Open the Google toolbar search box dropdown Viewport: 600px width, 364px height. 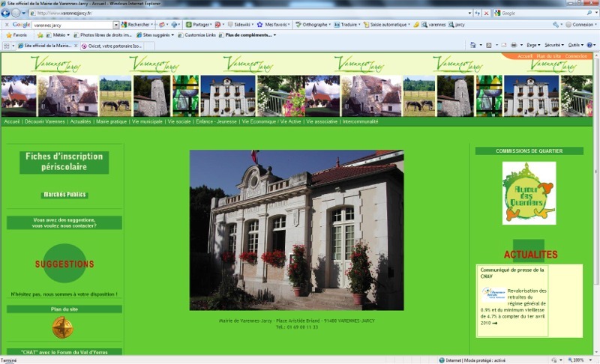(x=116, y=25)
